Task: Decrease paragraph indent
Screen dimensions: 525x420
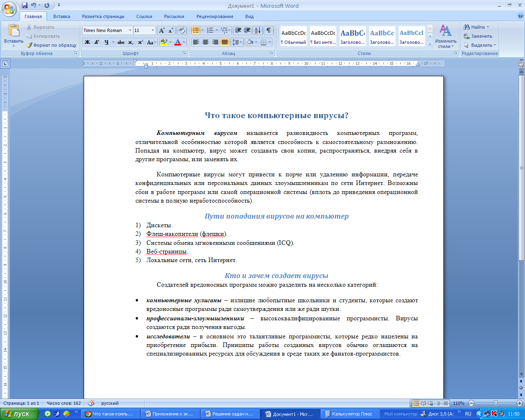Action: [237, 30]
